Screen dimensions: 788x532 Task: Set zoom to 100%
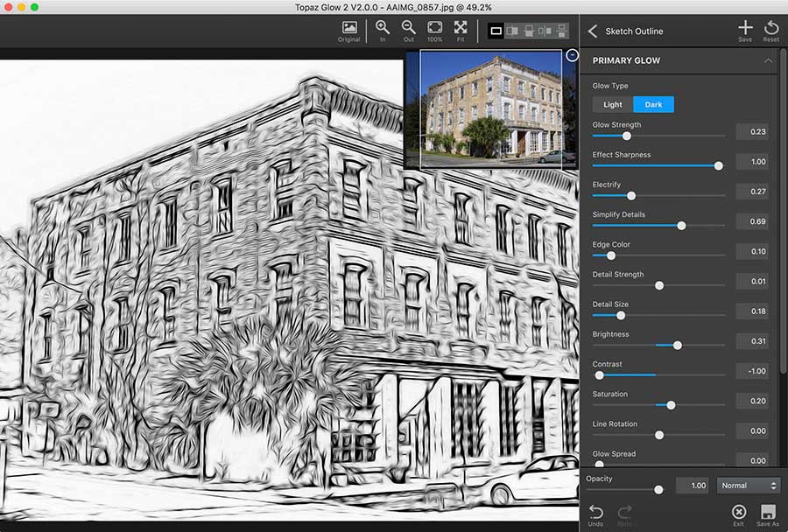click(434, 31)
